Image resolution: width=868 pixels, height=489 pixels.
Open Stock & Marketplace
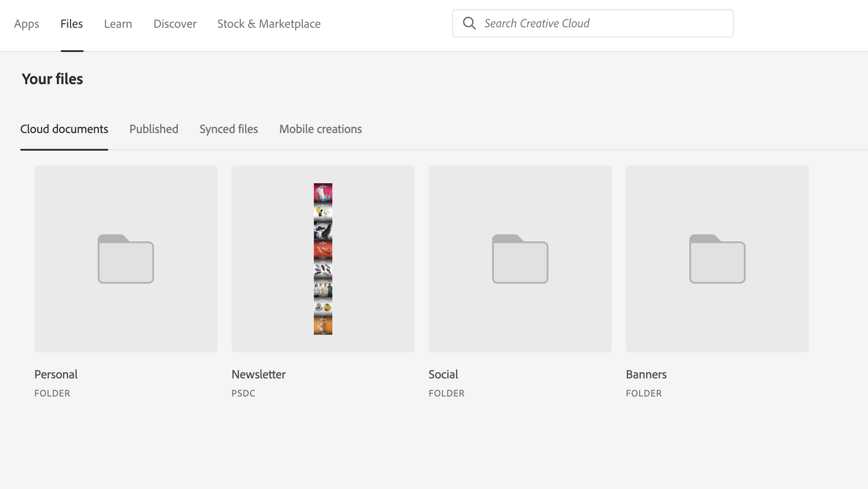268,23
